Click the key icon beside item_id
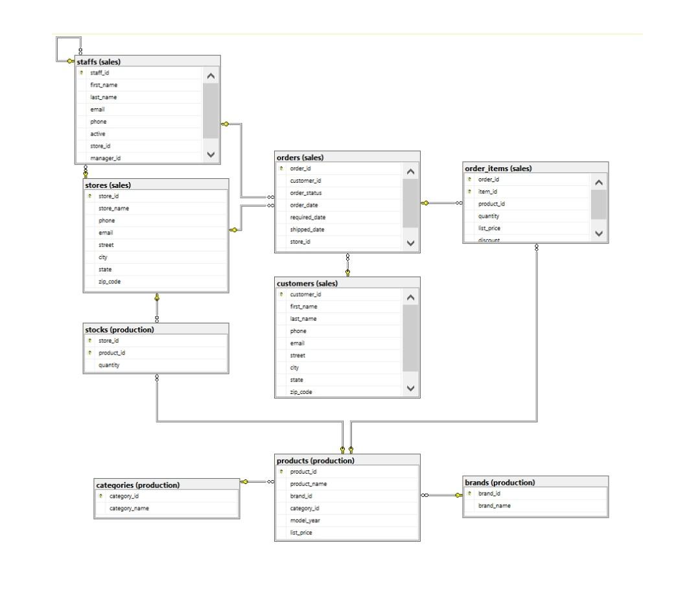The width and height of the screenshot is (700, 589). pos(470,191)
